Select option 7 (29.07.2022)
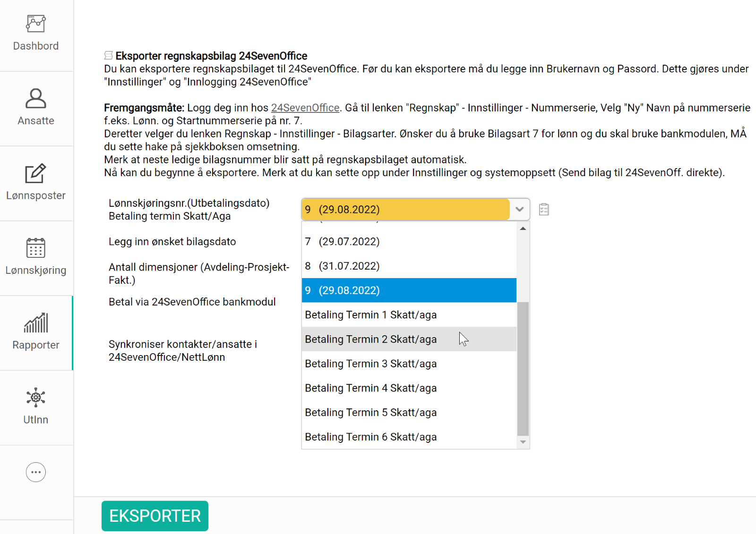 (409, 241)
